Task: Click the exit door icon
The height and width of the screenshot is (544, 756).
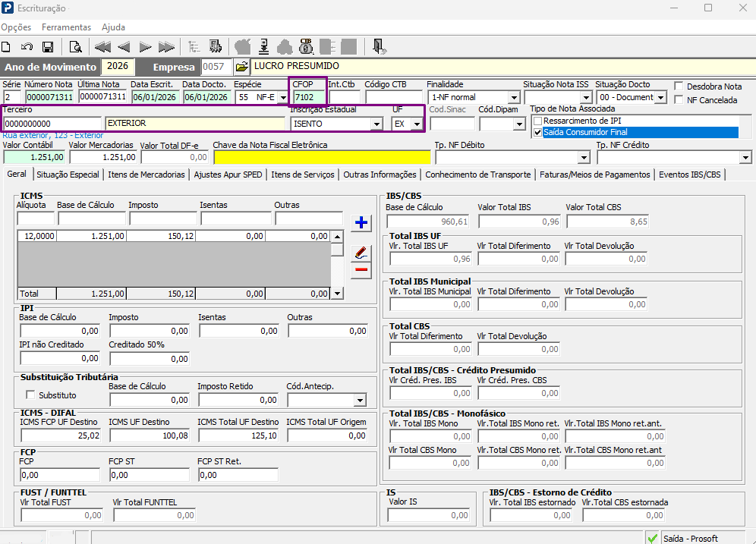Action: 379,47
